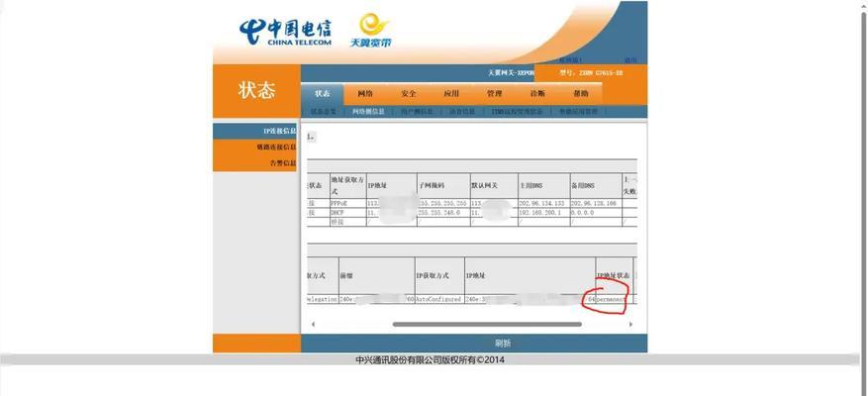
Task: Select the ITMS remote management sub-tab
Action: [x=517, y=111]
